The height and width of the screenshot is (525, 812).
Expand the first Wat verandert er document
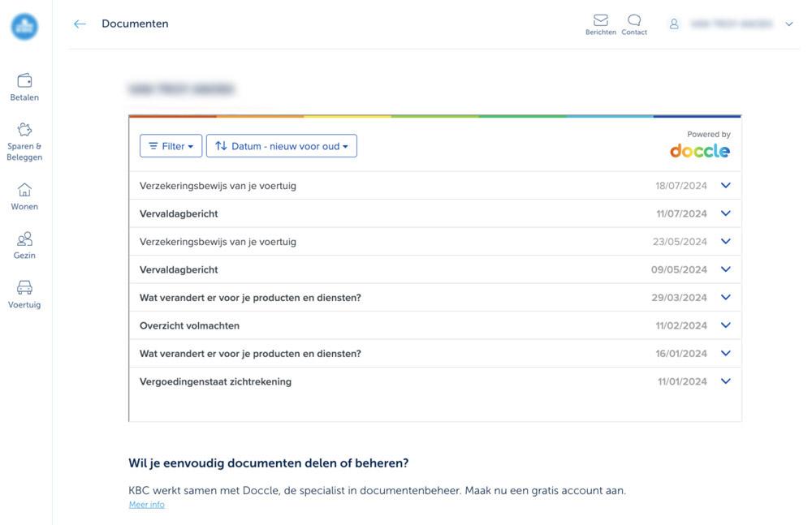[725, 297]
